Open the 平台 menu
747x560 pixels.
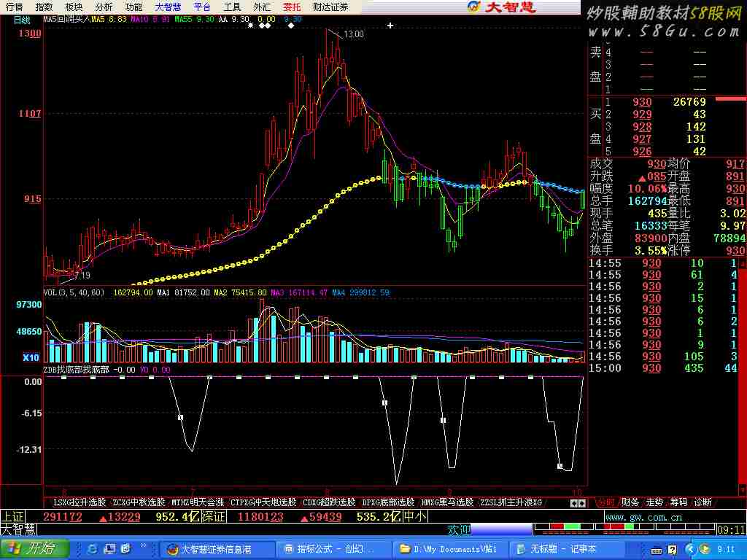click(202, 7)
